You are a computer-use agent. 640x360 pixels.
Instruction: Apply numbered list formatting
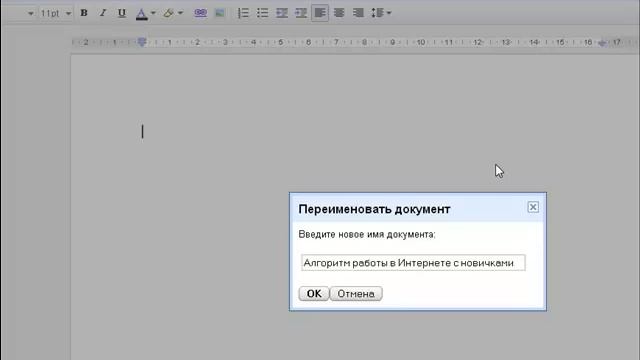(243, 13)
